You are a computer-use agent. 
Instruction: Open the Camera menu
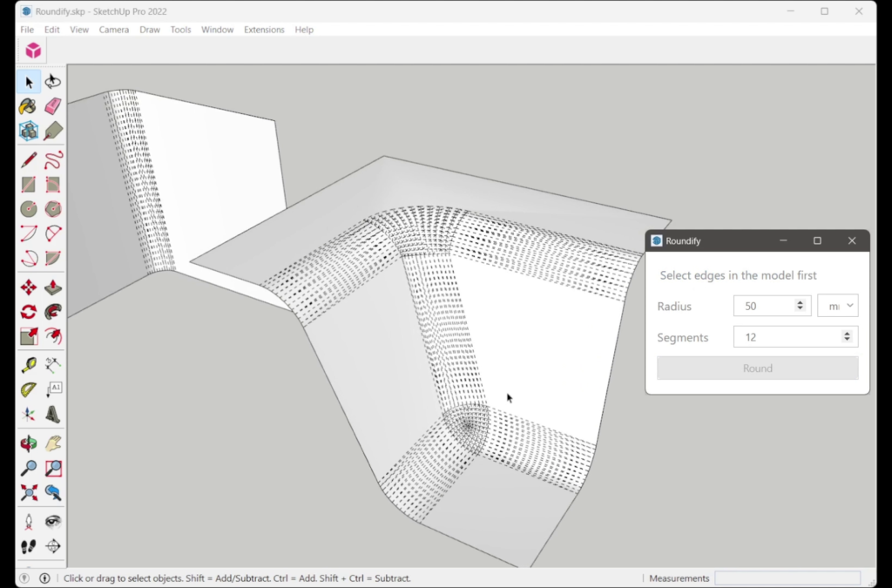[x=114, y=30]
